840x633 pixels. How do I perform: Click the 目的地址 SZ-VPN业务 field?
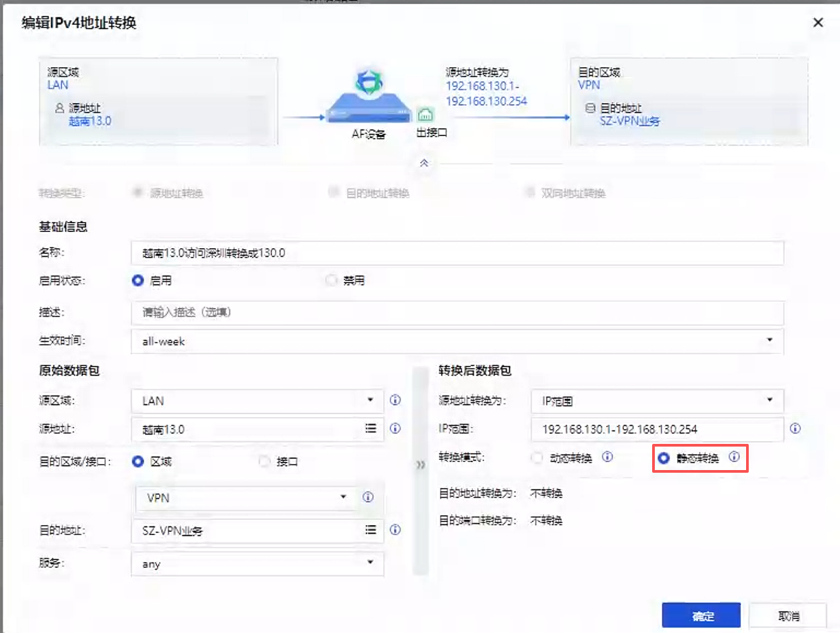258,530
